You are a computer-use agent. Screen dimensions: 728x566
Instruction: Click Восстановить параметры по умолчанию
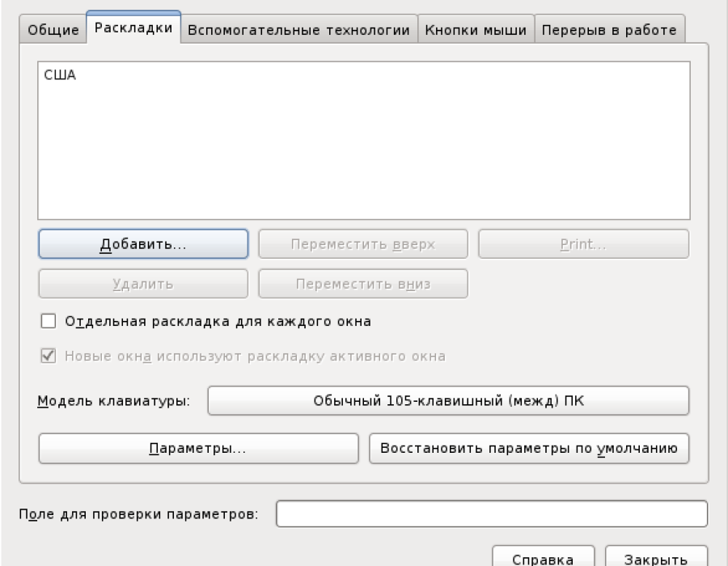click(529, 448)
